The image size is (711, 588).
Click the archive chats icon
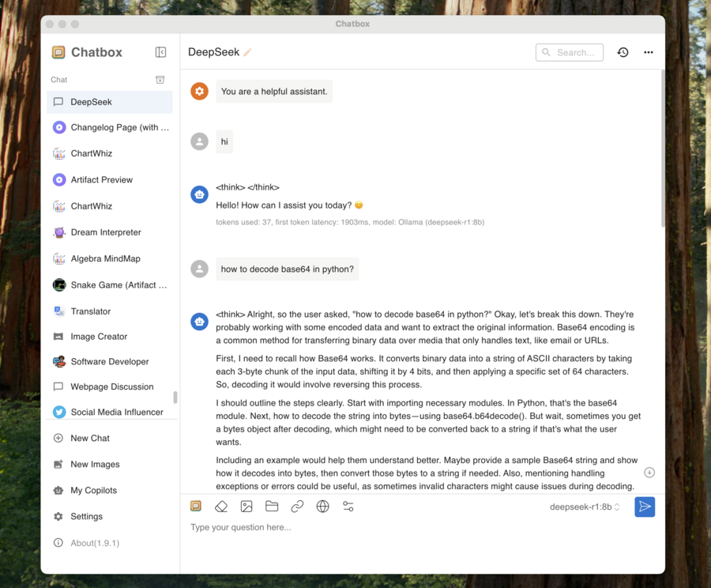click(160, 80)
